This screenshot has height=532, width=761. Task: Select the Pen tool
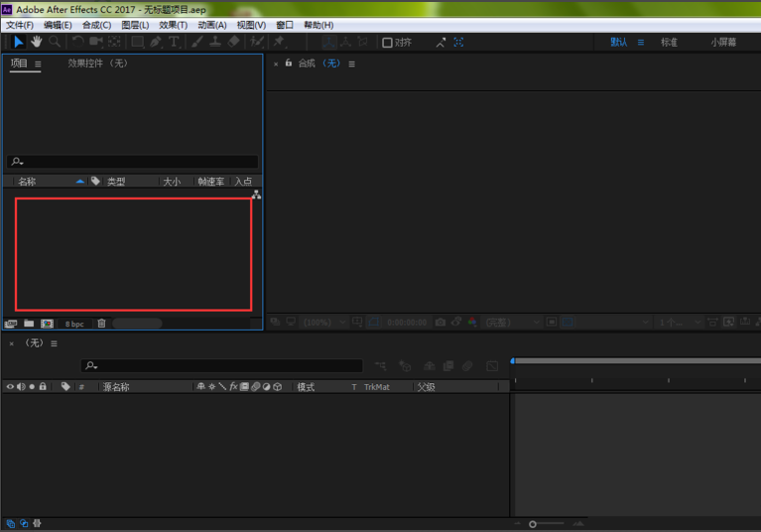point(156,42)
